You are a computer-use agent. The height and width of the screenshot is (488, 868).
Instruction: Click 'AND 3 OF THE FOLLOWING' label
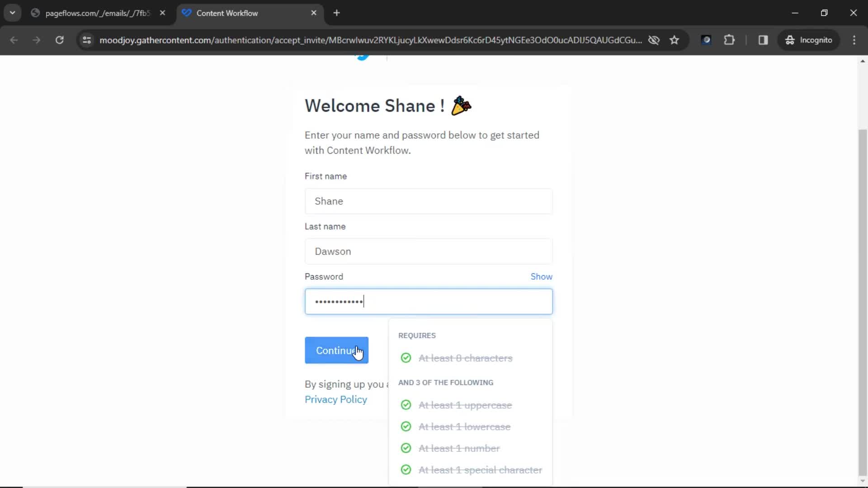446,383
